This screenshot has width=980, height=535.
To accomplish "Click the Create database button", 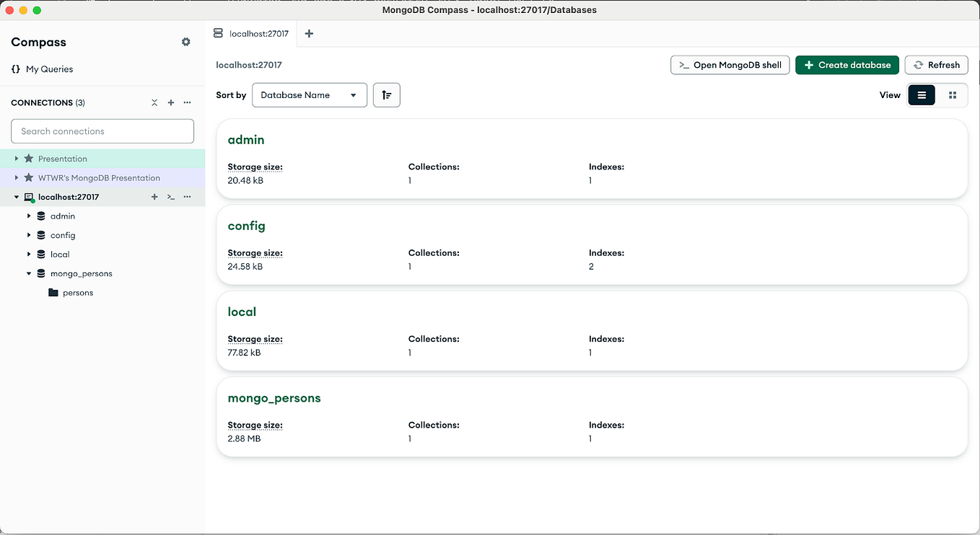I will [x=847, y=65].
